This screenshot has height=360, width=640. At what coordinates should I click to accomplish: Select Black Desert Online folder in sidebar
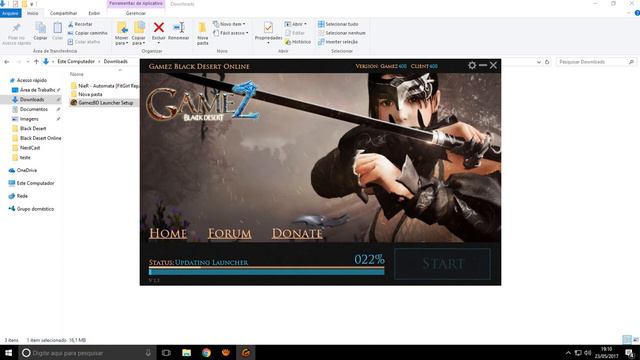pos(40,138)
